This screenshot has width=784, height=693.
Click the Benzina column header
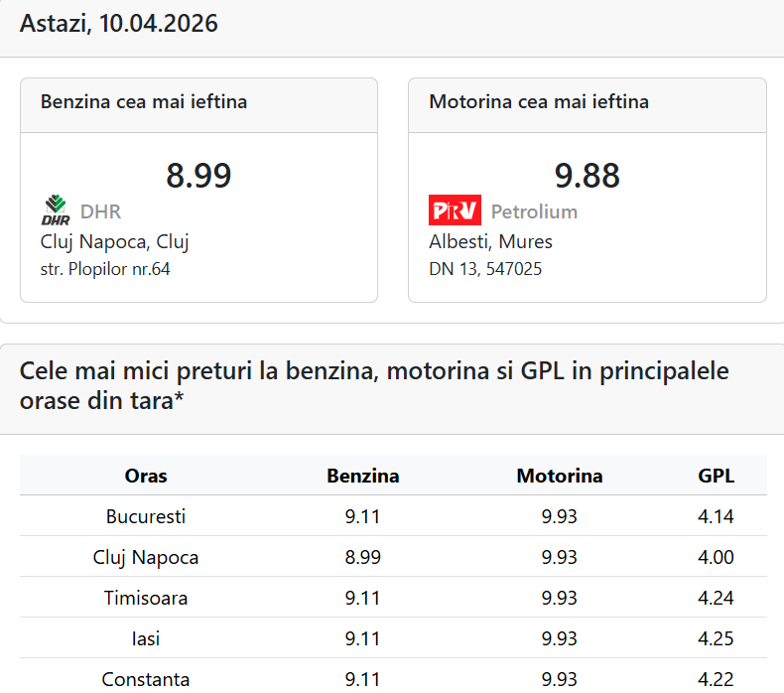tap(363, 476)
